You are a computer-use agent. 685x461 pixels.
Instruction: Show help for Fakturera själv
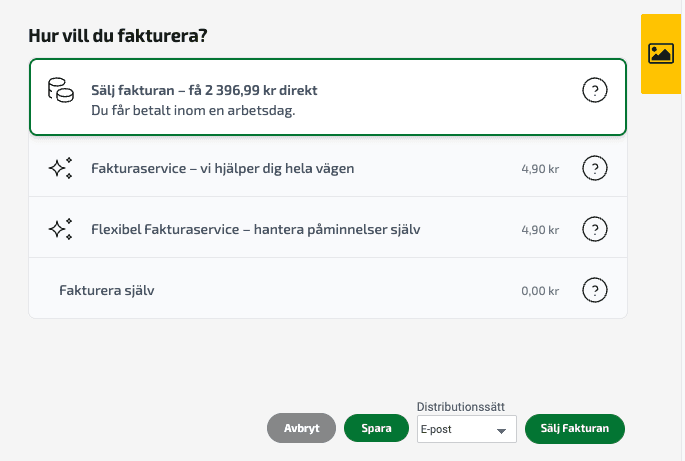pyautogui.click(x=595, y=291)
